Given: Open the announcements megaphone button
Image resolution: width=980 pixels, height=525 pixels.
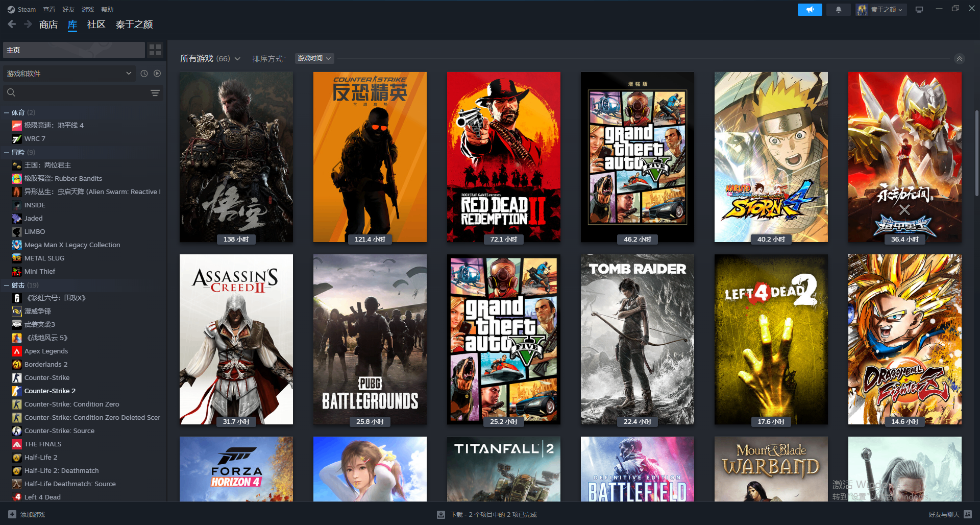Looking at the screenshot, I should (810, 10).
